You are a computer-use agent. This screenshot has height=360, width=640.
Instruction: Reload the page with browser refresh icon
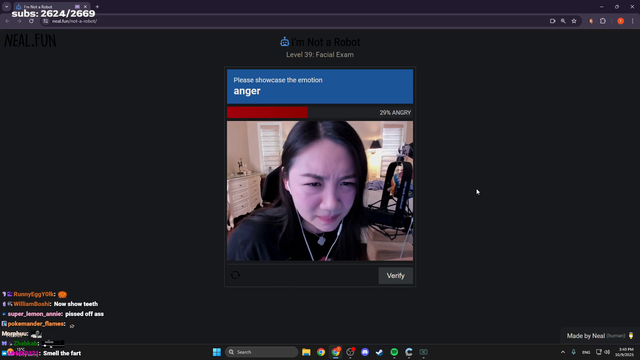click(x=31, y=21)
